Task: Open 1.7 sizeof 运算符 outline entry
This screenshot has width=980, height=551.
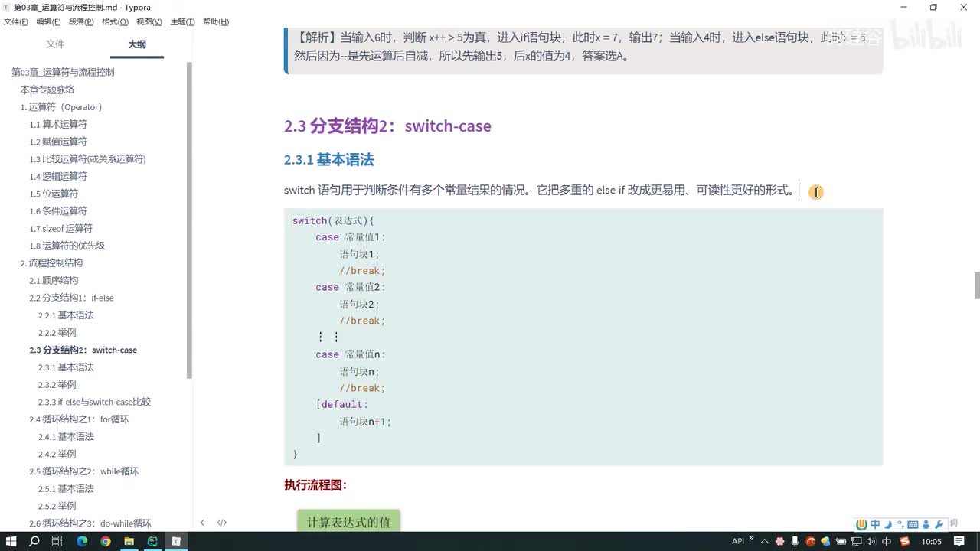Action: point(60,228)
